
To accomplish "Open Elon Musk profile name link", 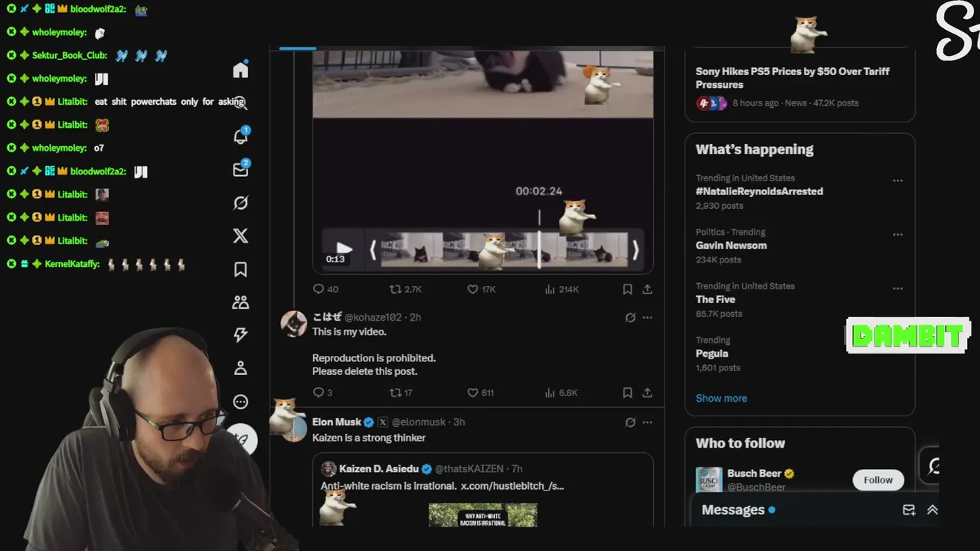I will tap(337, 422).
